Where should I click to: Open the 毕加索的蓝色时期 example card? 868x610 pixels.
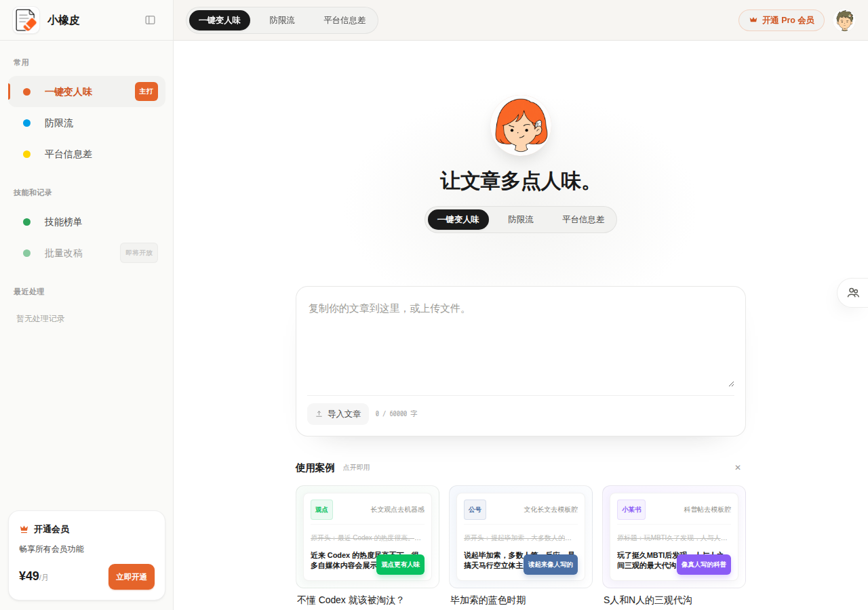pyautogui.click(x=521, y=546)
